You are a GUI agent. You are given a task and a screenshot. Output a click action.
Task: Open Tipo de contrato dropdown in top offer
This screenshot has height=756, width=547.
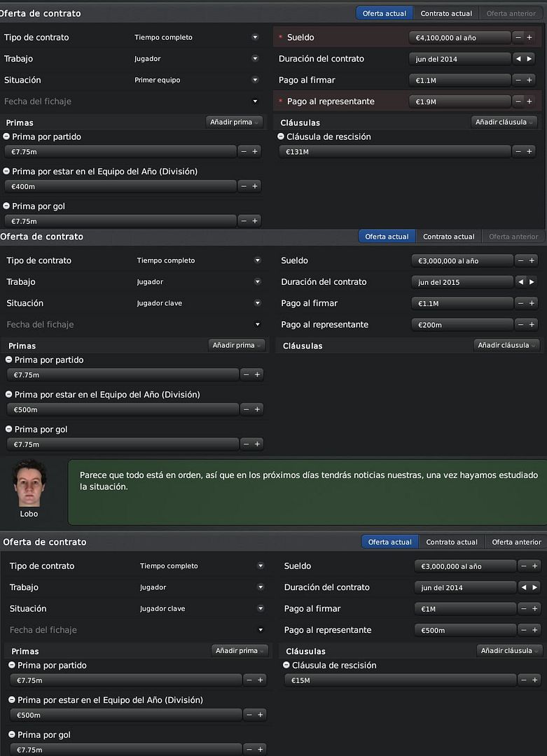(x=255, y=37)
